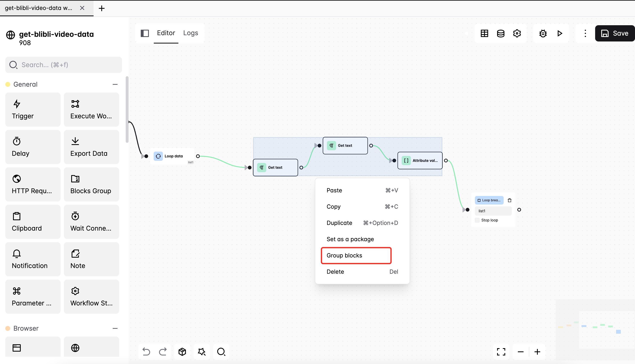Open workflow settings gear icon
Image resolution: width=635 pixels, height=364 pixels.
click(517, 33)
